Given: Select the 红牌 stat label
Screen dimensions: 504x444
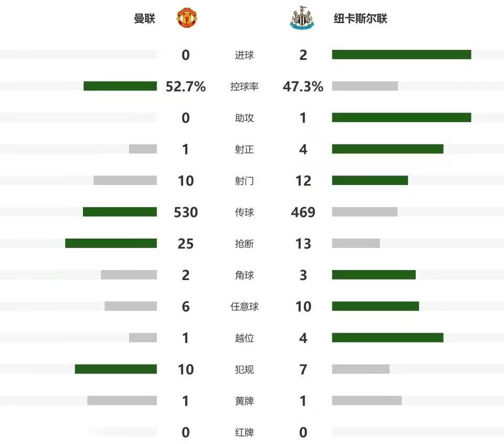Looking at the screenshot, I should [244, 432].
